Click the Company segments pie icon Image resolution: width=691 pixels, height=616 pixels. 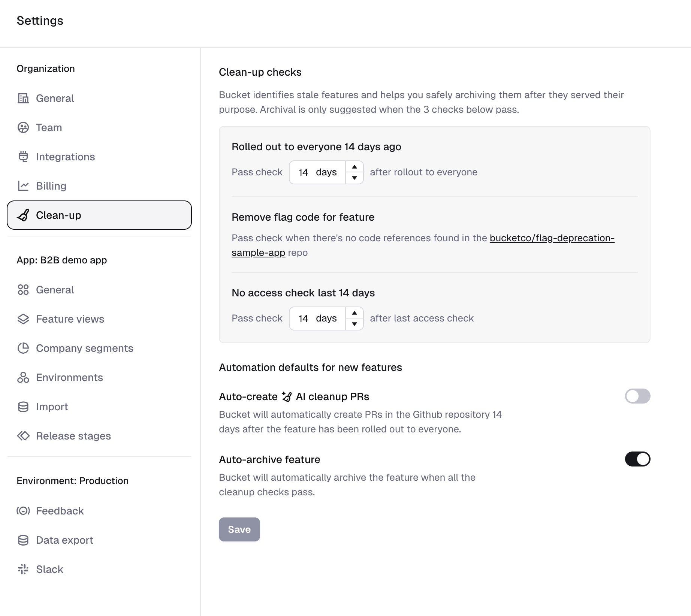23,348
